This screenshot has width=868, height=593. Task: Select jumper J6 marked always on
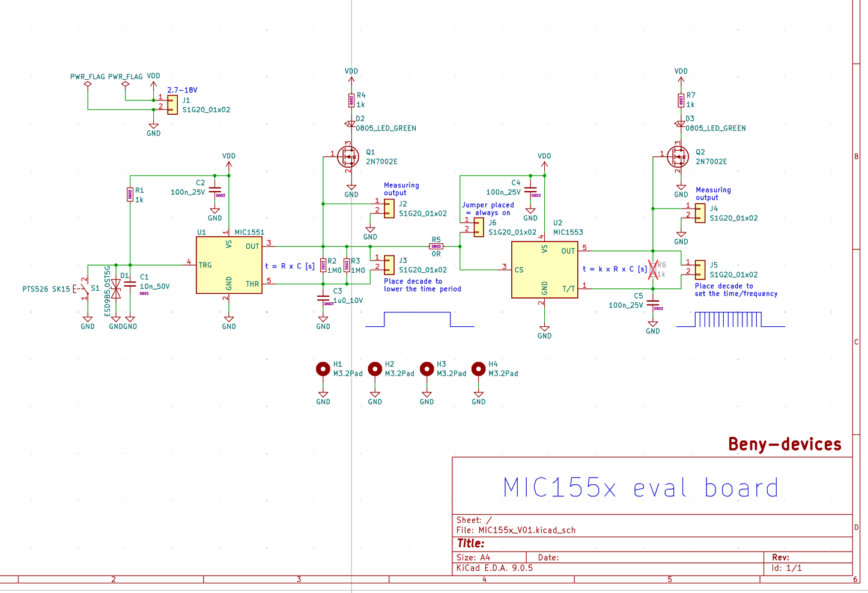click(478, 227)
